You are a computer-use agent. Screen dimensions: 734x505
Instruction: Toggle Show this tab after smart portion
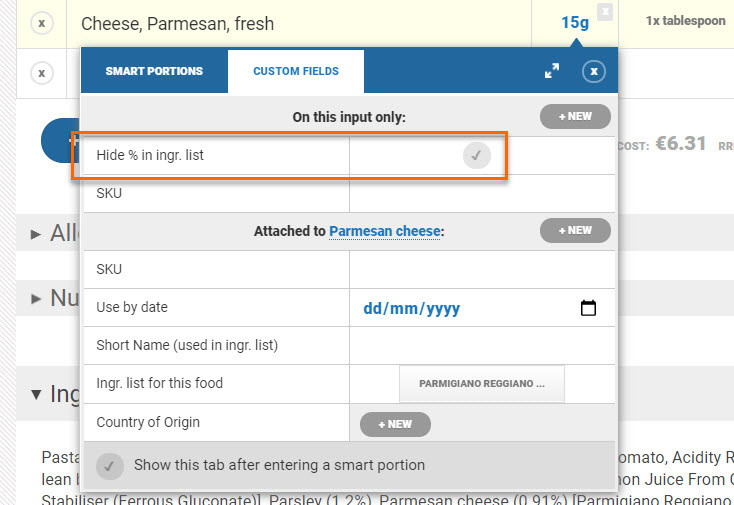click(x=111, y=466)
